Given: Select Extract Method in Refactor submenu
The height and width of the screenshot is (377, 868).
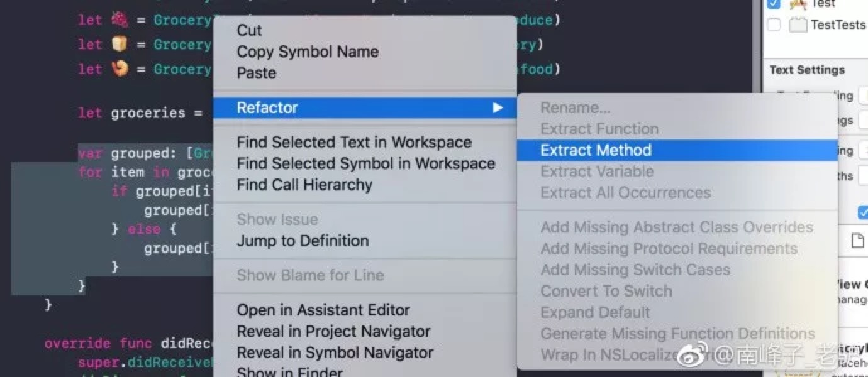Looking at the screenshot, I should pos(596,150).
